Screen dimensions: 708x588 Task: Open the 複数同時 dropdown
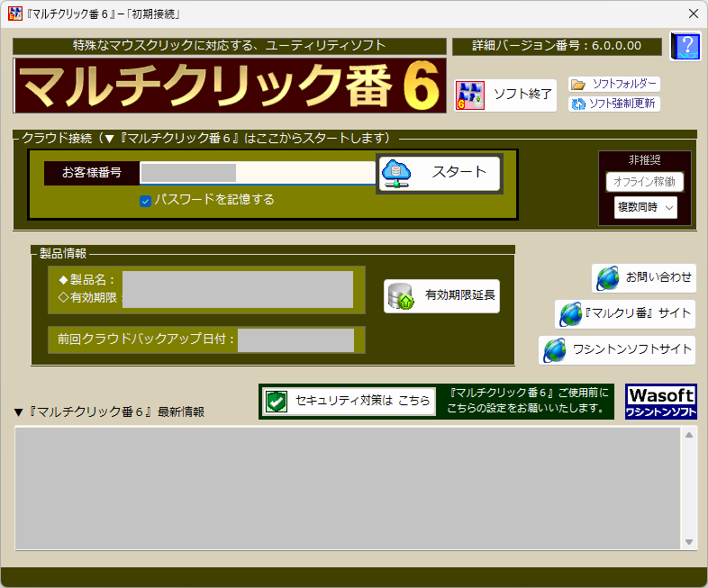(645, 207)
